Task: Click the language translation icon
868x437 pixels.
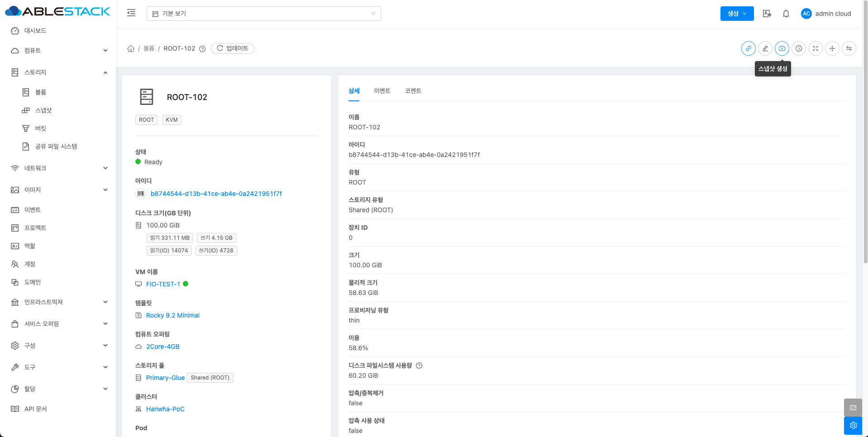Action: tap(767, 14)
